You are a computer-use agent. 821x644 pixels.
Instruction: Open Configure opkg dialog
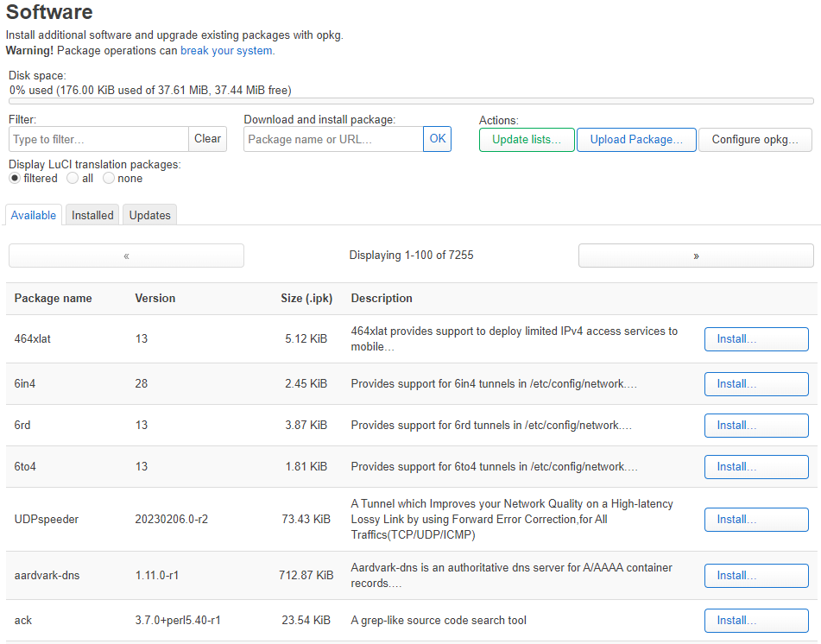(755, 140)
